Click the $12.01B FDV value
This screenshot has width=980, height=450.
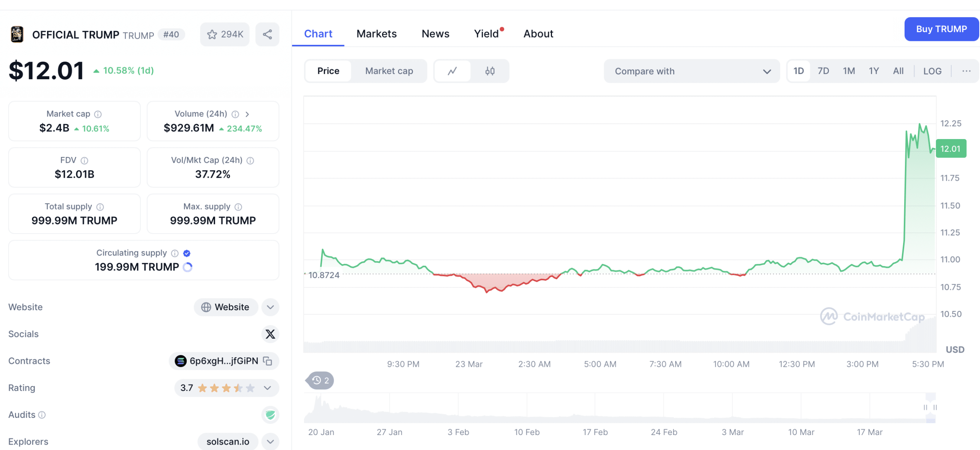[x=75, y=174]
